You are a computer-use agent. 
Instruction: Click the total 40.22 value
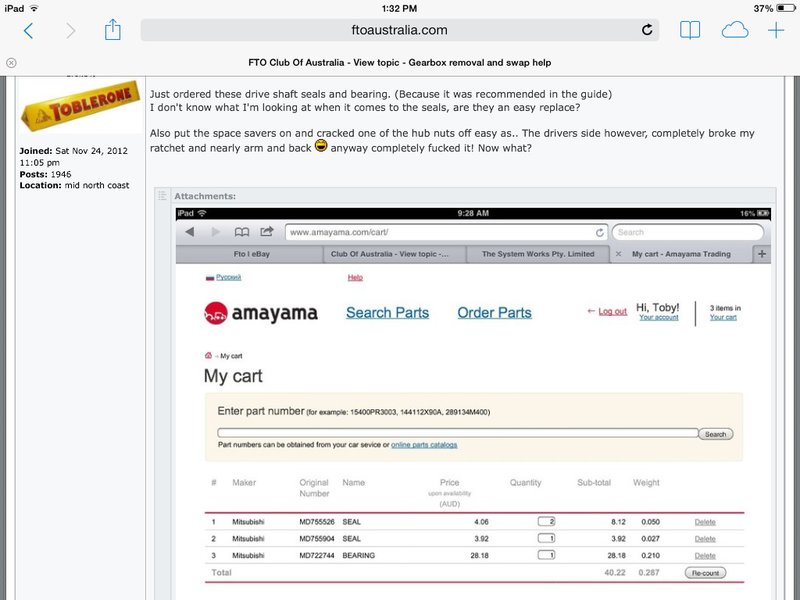point(615,573)
